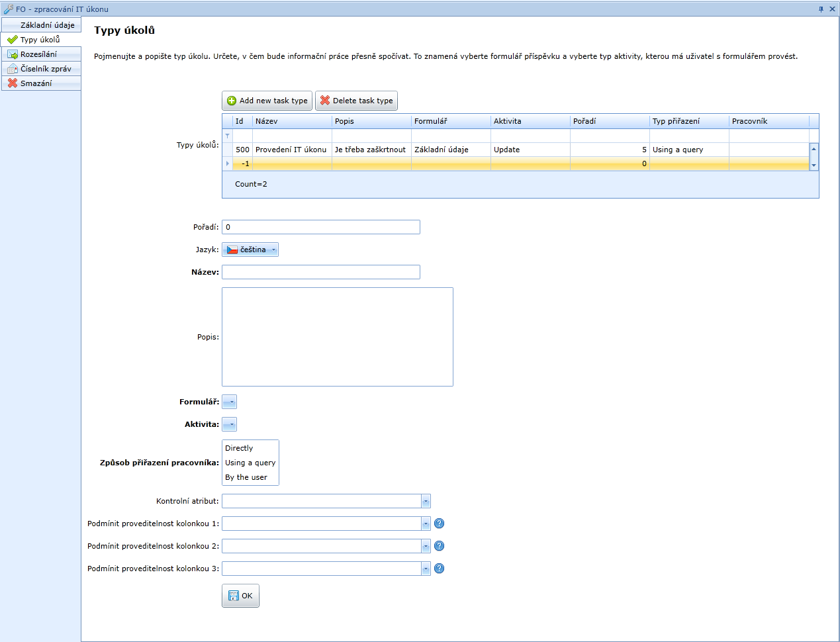Click into the Název text field
The width and height of the screenshot is (840, 642).
coord(321,272)
